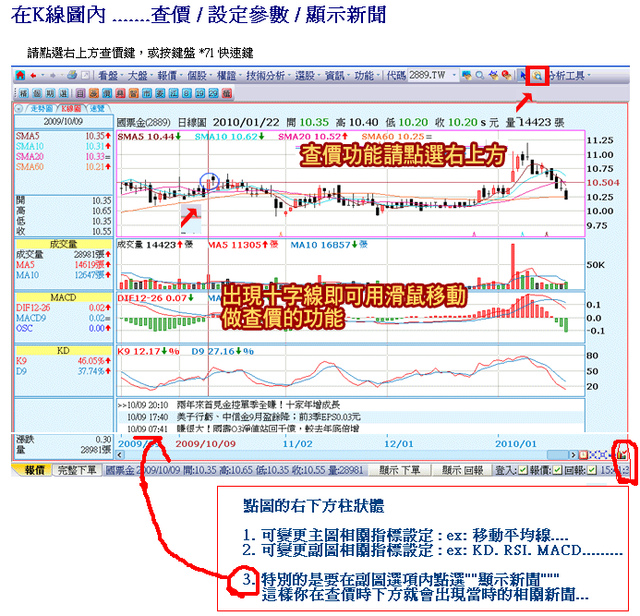Click the red home icon
Viewport: 640px width, 616px height.
pyautogui.click(x=20, y=75)
